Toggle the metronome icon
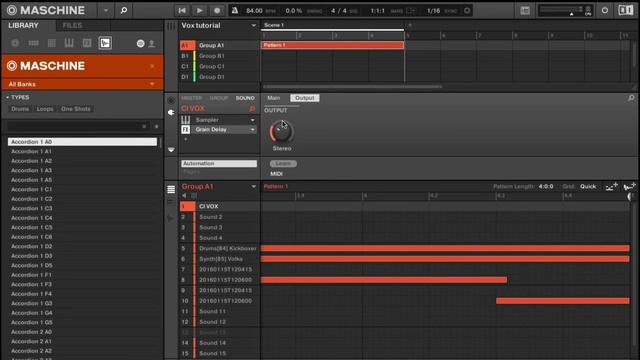Viewport: 640px width, 360px height. click(235, 10)
